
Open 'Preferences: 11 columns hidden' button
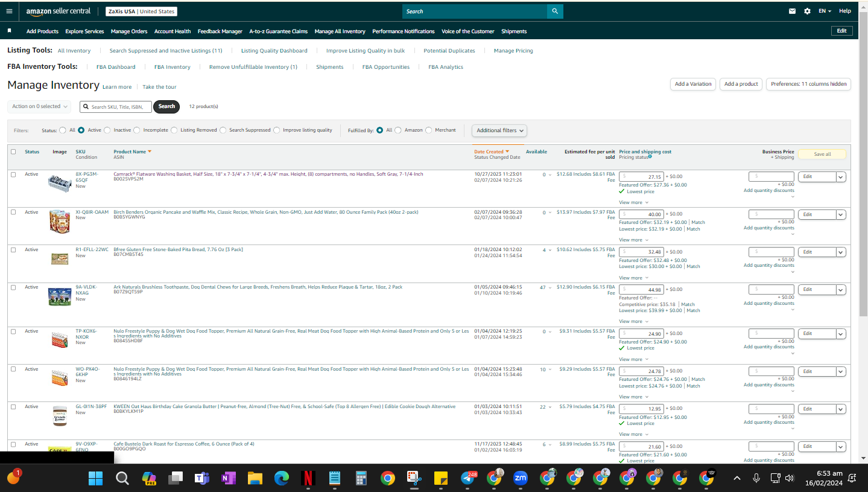click(809, 84)
